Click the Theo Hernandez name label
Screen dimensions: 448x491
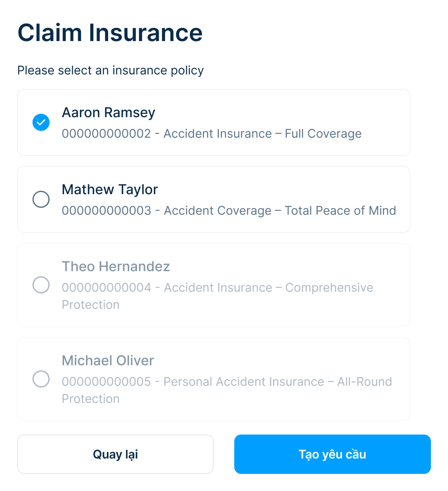tap(116, 266)
